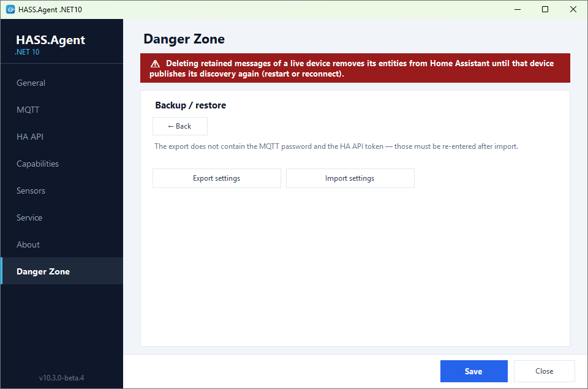The image size is (588, 389).
Task: Click the export password note text
Action: [336, 146]
